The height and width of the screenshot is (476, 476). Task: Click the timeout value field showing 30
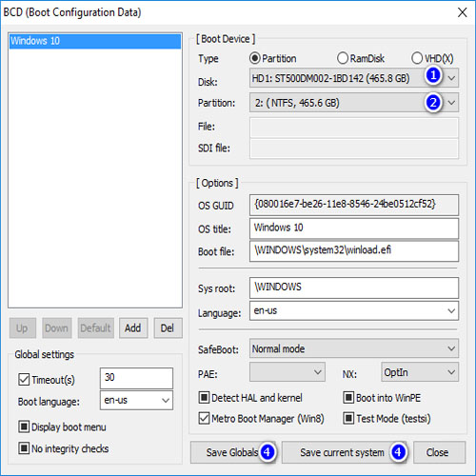136,378
